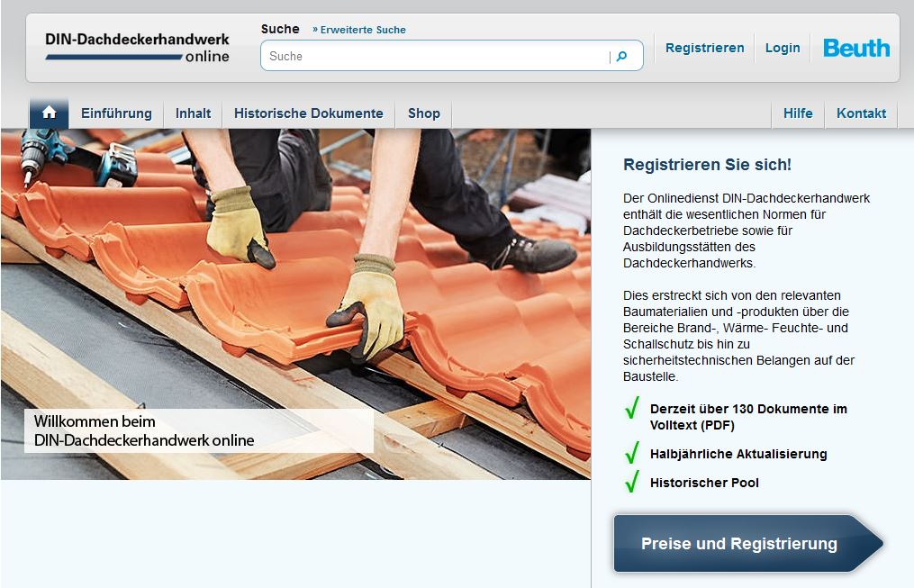Click 'Halbjährliche Aktualisierung' text

[738, 454]
